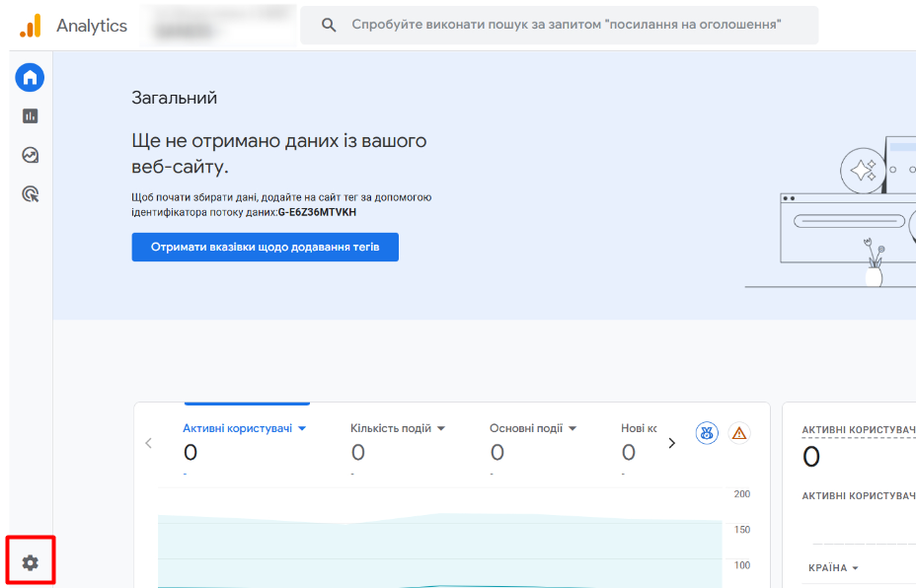The width and height of the screenshot is (916, 588).
Task: Click 'Отримати вказівки щодо додавання тегів' button
Action: (265, 247)
